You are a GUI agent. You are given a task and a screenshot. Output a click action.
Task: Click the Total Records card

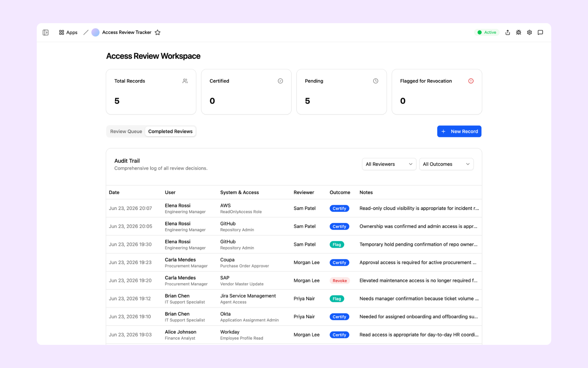point(151,92)
